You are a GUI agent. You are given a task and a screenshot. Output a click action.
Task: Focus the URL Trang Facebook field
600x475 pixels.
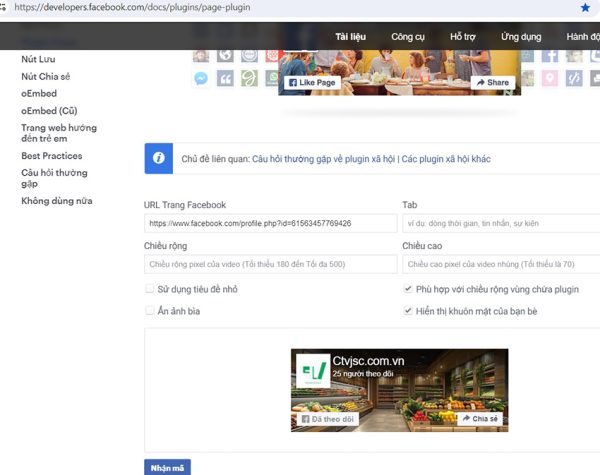[x=271, y=223]
